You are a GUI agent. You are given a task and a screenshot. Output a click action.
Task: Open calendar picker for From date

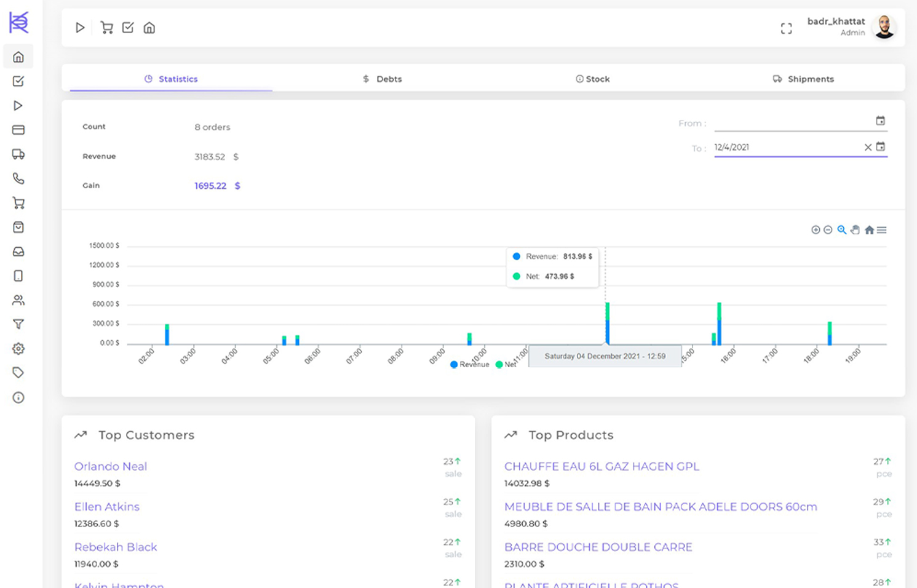click(881, 121)
